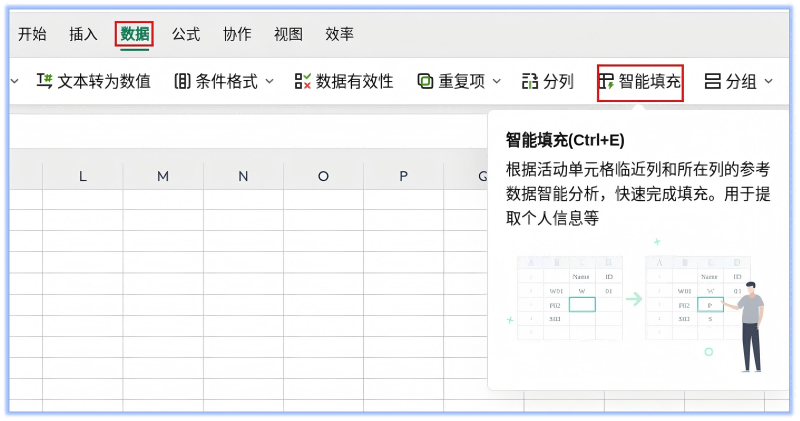Select column L header
800x421 pixels.
[83, 176]
